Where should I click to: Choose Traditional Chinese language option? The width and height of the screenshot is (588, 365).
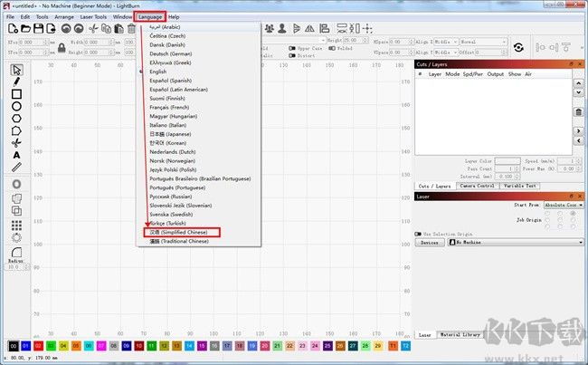pyautogui.click(x=179, y=241)
